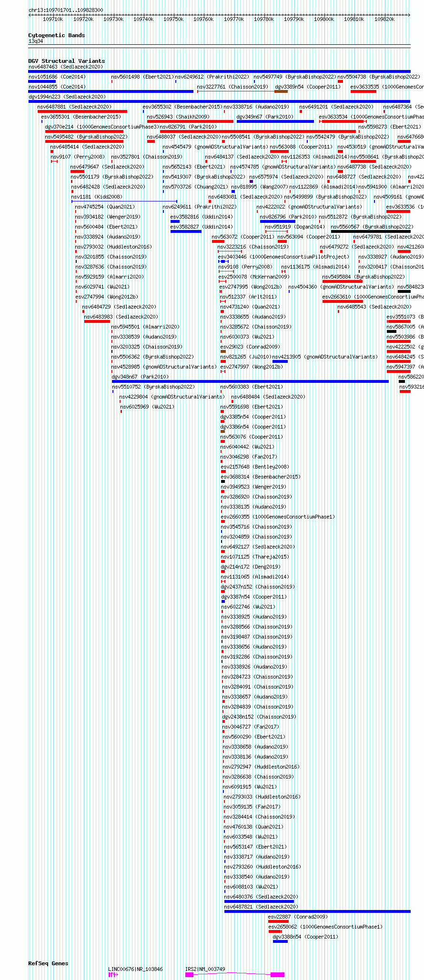This screenshot has width=424, height=980.
Task: Click the nsv6487463 (Sedlazeck2020) variant label
Action: tap(65, 67)
